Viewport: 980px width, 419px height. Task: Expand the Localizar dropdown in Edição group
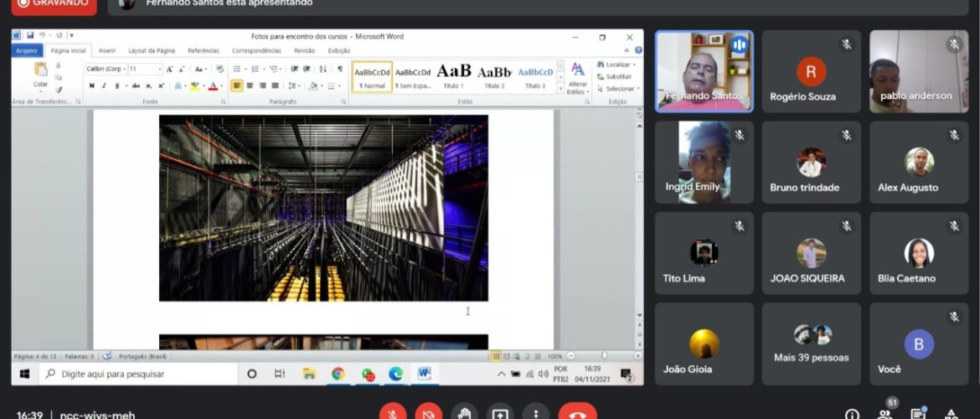636,65
